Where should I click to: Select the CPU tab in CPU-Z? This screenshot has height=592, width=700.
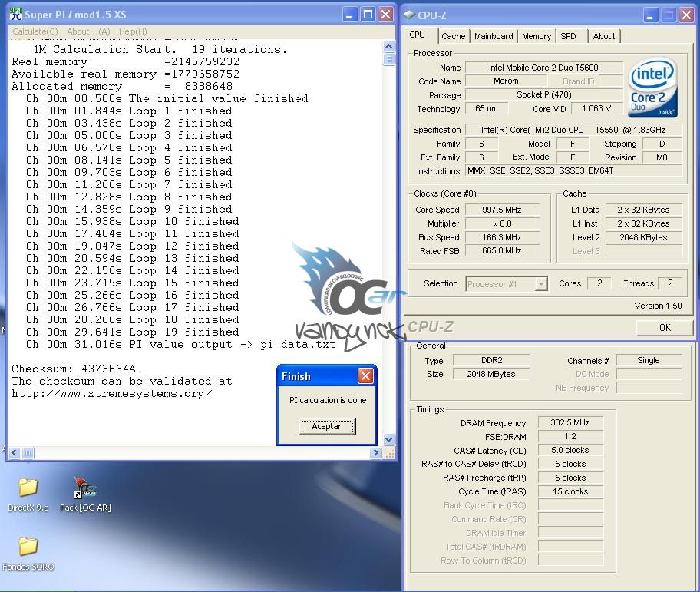pos(418,35)
